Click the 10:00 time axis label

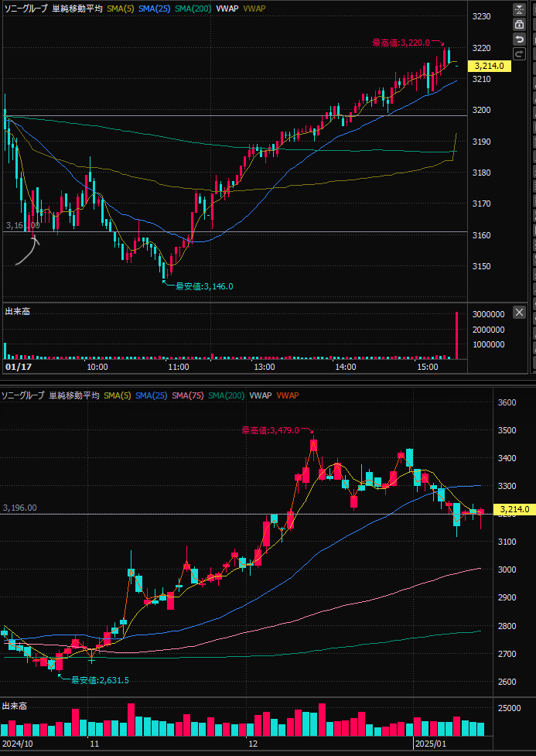click(97, 367)
